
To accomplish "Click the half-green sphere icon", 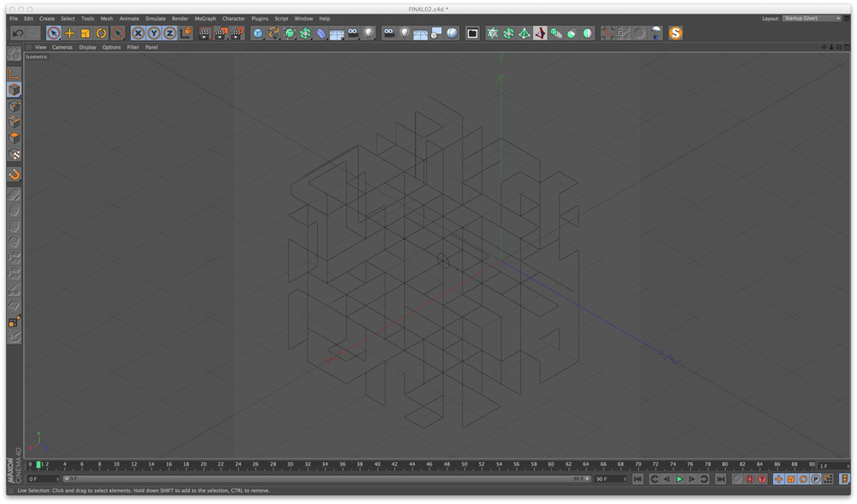I will 587,33.
